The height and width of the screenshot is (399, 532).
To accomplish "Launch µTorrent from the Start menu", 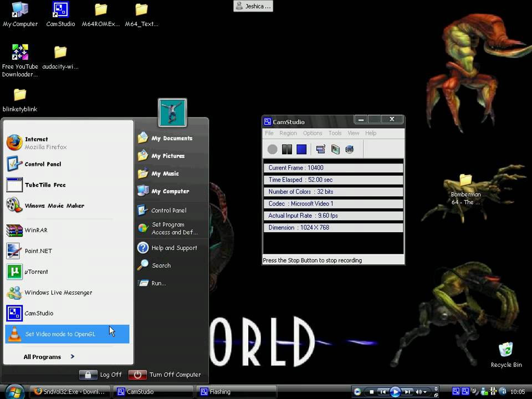I will coord(68,272).
